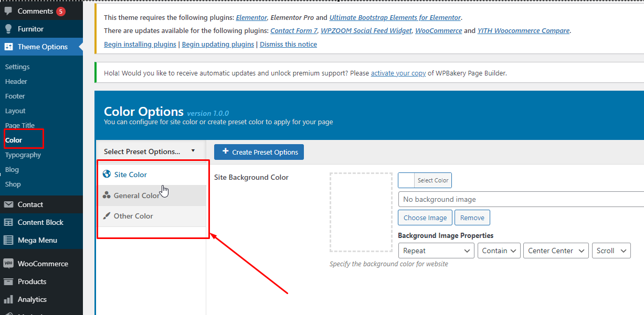Go to the Layout submenu item
The width and height of the screenshot is (644, 315).
pyautogui.click(x=15, y=111)
